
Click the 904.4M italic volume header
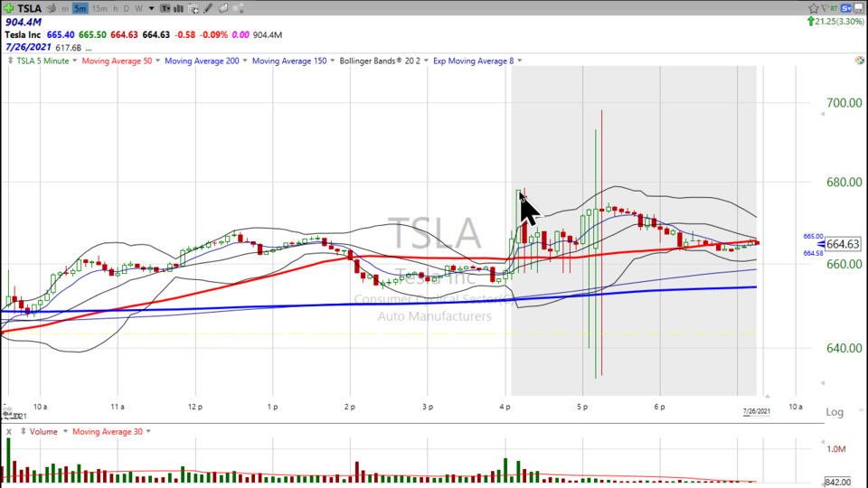(24, 22)
